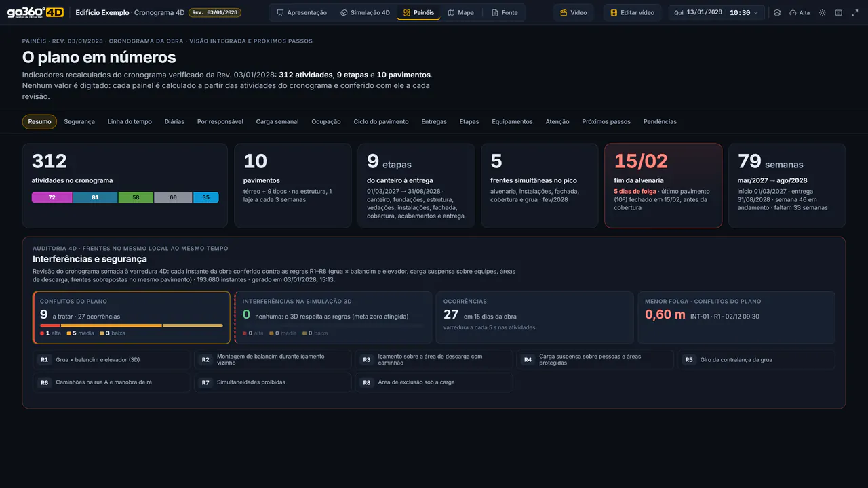Image resolution: width=868 pixels, height=488 pixels.
Task: Open the Próximos passos tab
Action: pos(606,122)
